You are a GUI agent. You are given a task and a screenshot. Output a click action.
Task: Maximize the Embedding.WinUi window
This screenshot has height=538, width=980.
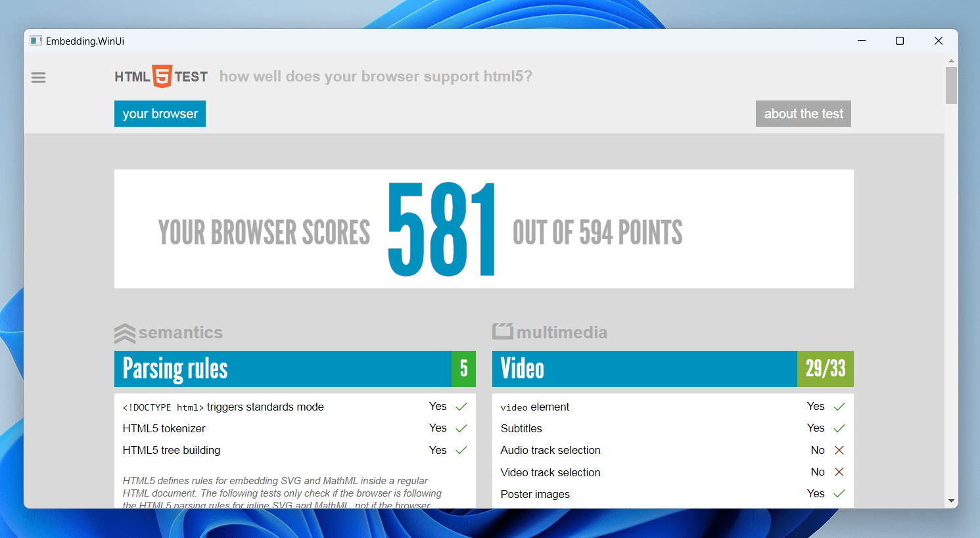pos(900,41)
